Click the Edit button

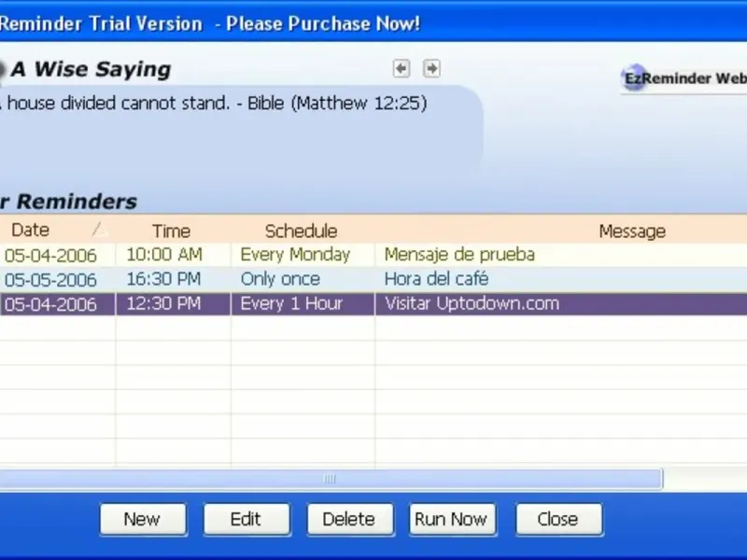click(247, 519)
